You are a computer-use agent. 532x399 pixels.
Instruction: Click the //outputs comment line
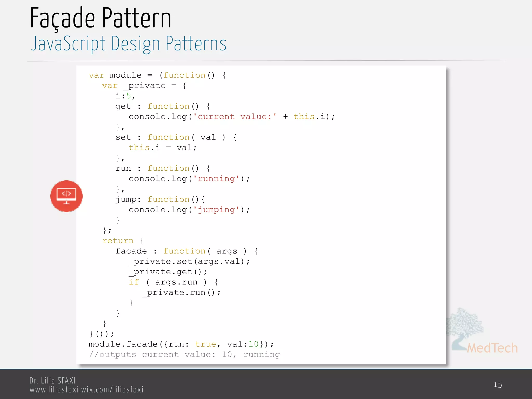pos(184,355)
